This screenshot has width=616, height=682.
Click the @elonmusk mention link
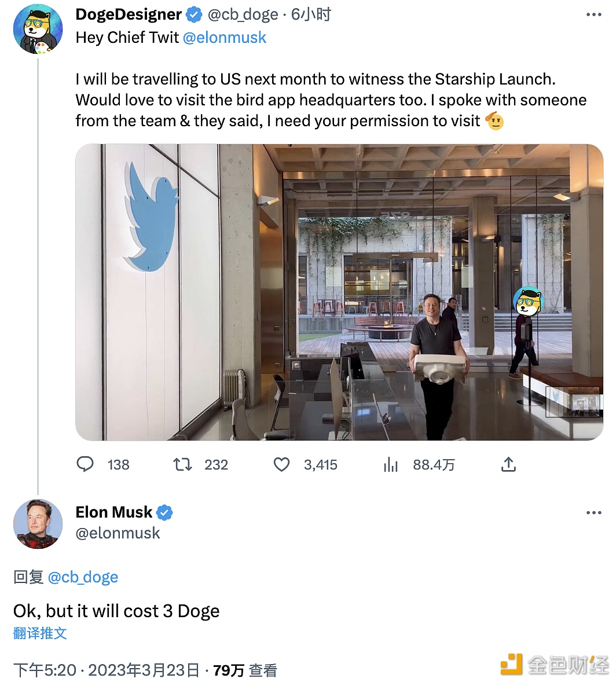pyautogui.click(x=225, y=38)
